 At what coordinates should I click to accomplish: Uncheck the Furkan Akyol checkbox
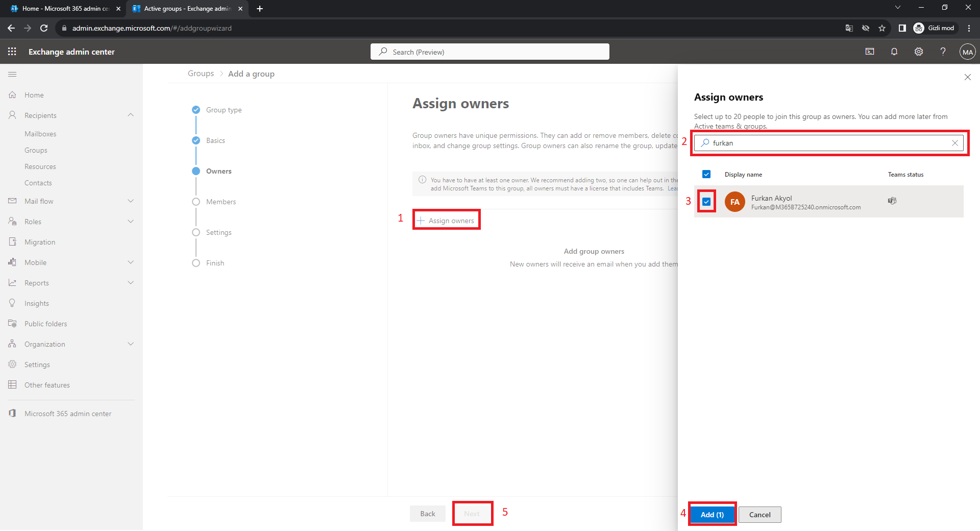(x=706, y=202)
